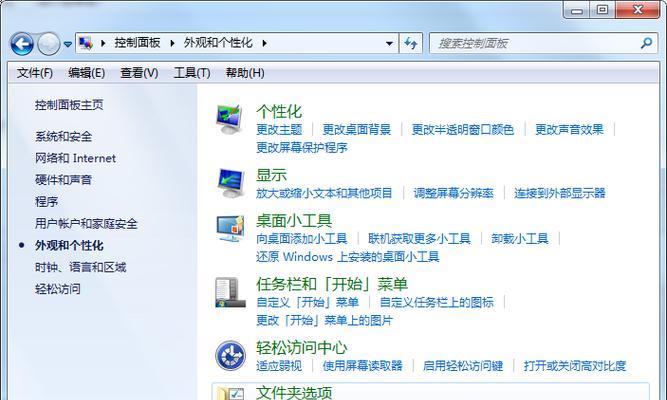667x400 pixels.
Task: Open the 查看(V) menu
Action: [x=139, y=73]
